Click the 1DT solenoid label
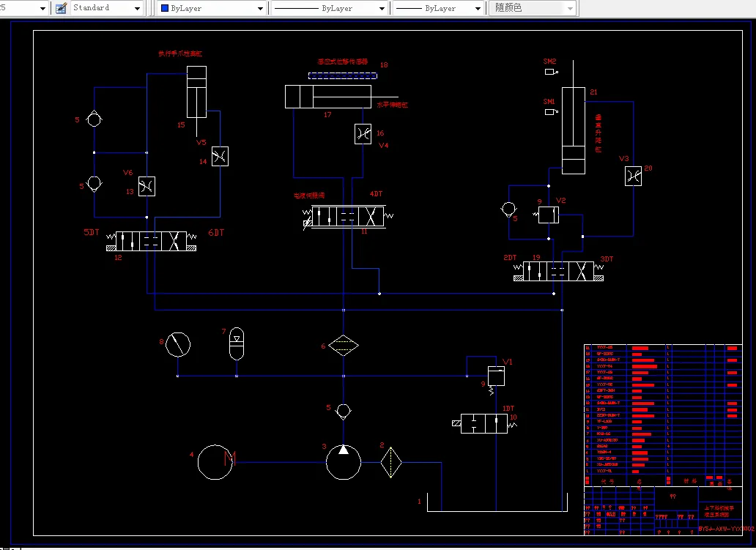The width and height of the screenshot is (756, 550). tap(508, 408)
